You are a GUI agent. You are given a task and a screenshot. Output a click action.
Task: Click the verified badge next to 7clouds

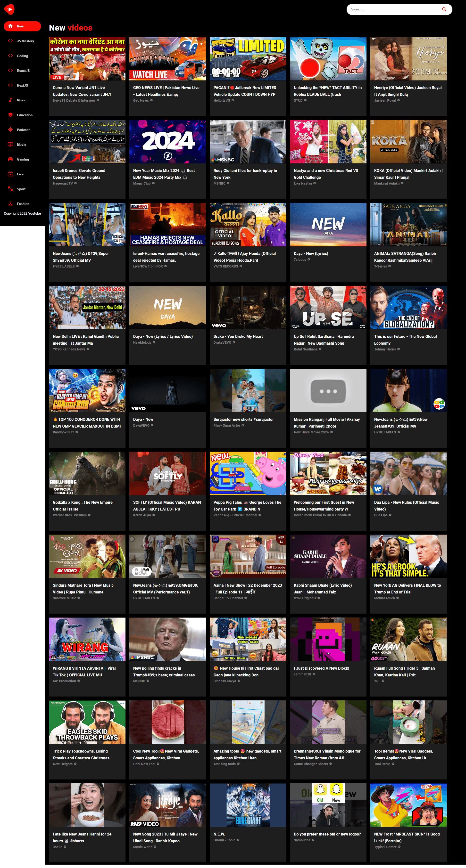[x=308, y=260]
